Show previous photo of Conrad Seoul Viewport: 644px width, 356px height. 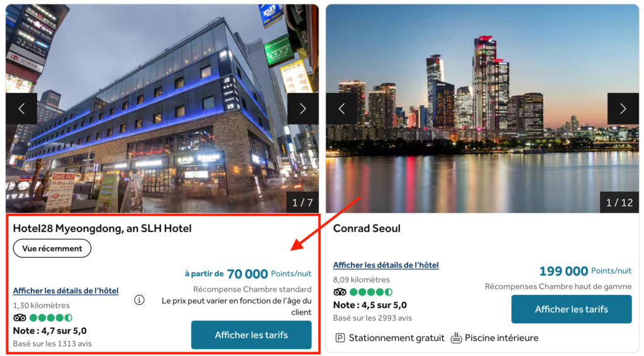(341, 109)
